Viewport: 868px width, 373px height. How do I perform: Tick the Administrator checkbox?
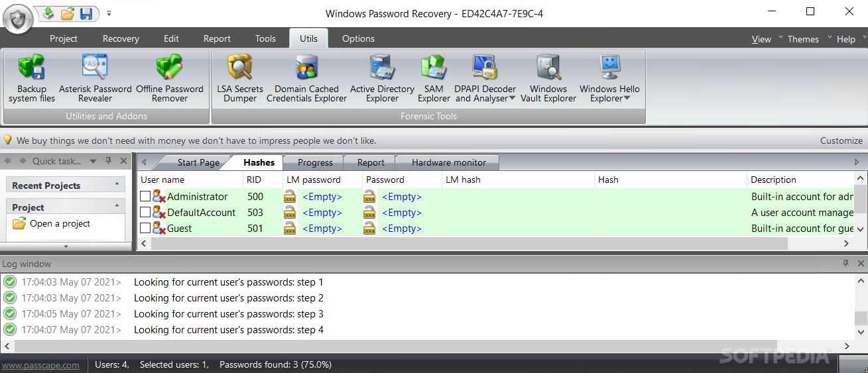pos(145,197)
